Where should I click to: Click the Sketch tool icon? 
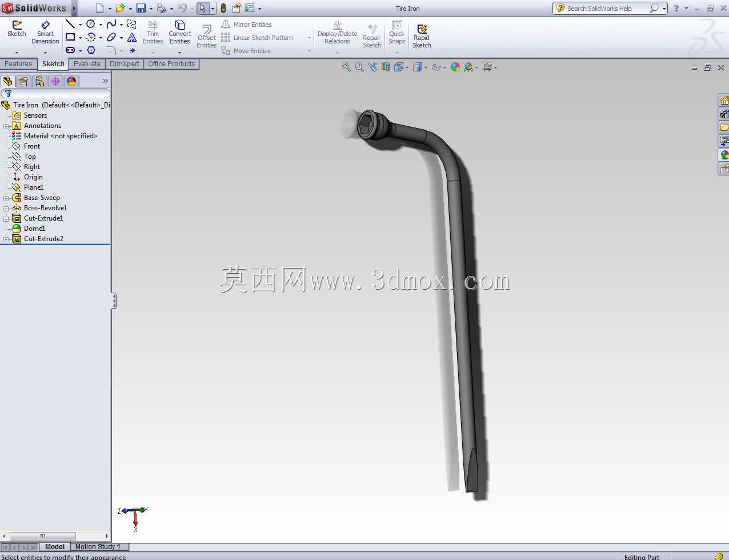[x=17, y=29]
